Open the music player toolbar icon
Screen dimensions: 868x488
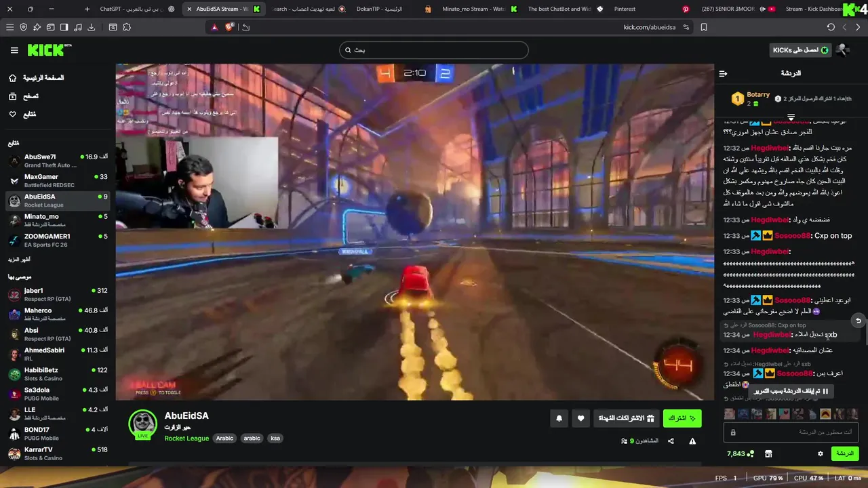coord(77,27)
